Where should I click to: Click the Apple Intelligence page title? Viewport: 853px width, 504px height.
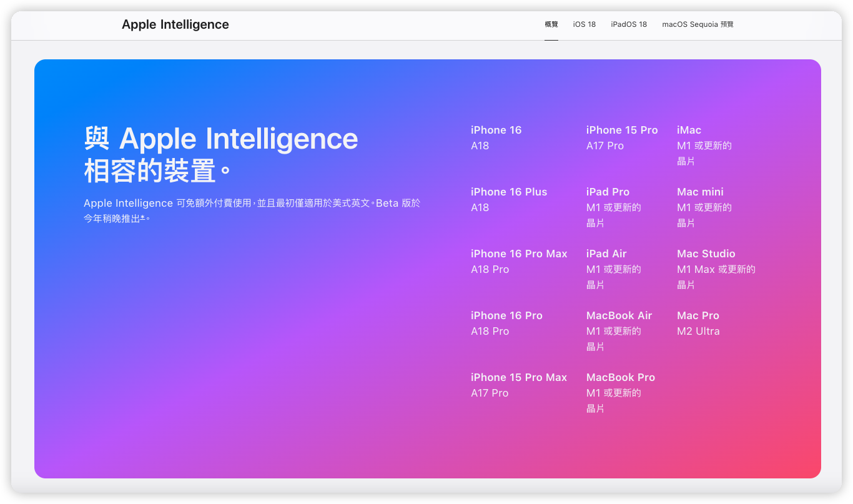(x=175, y=24)
